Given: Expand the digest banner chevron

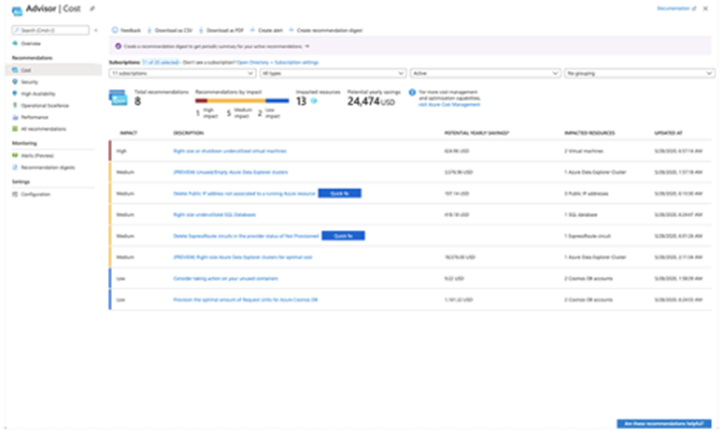Looking at the screenshot, I should (308, 46).
